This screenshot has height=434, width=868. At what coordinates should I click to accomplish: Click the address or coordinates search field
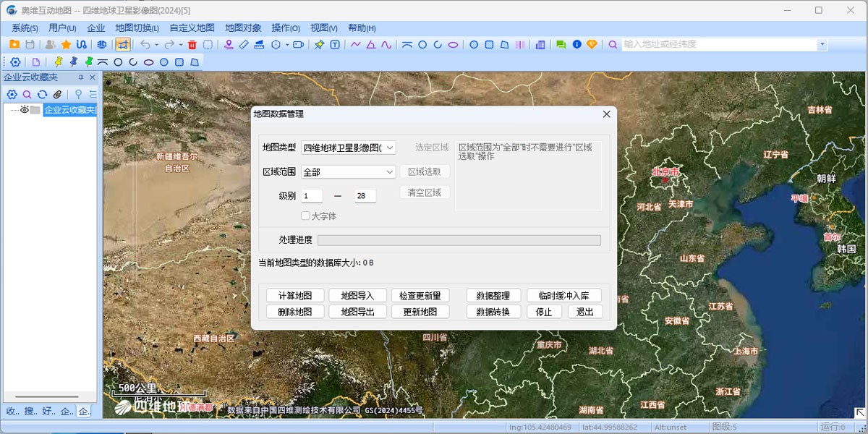(x=720, y=45)
